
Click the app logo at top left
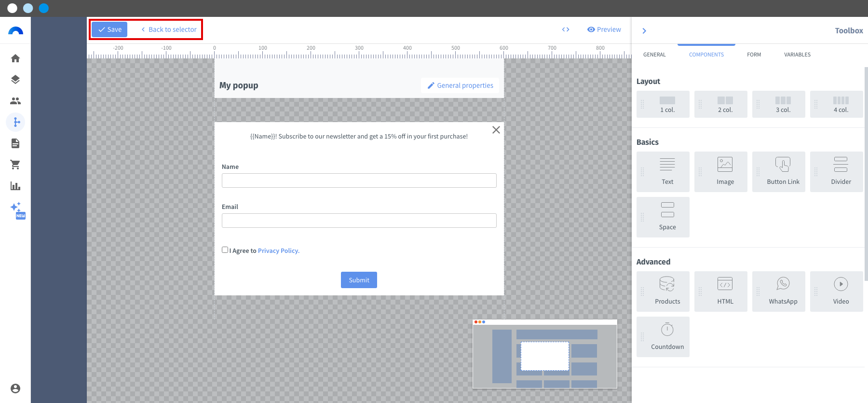click(15, 30)
